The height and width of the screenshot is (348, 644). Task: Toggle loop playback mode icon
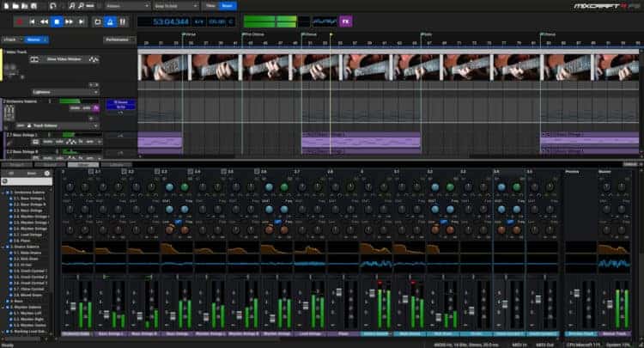[98, 21]
